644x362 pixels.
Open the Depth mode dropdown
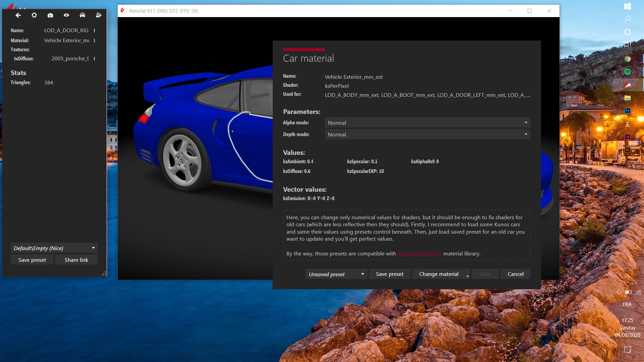[x=428, y=134]
